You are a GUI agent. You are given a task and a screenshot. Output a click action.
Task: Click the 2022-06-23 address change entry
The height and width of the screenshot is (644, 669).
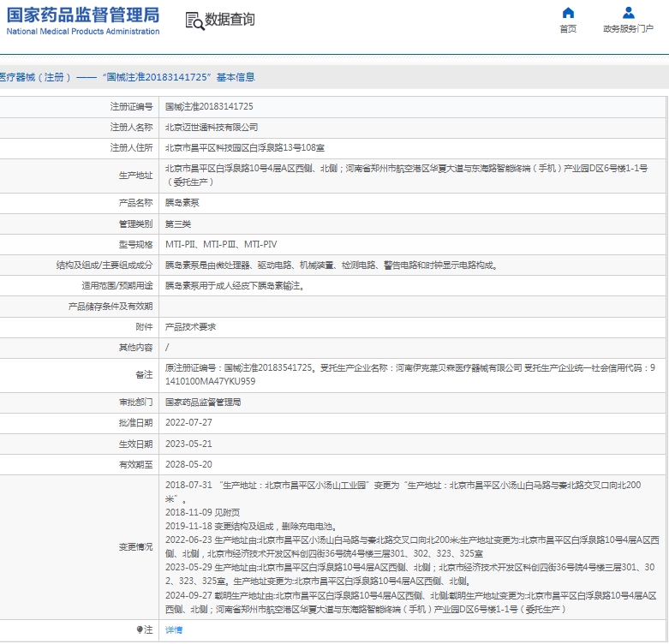(x=412, y=546)
